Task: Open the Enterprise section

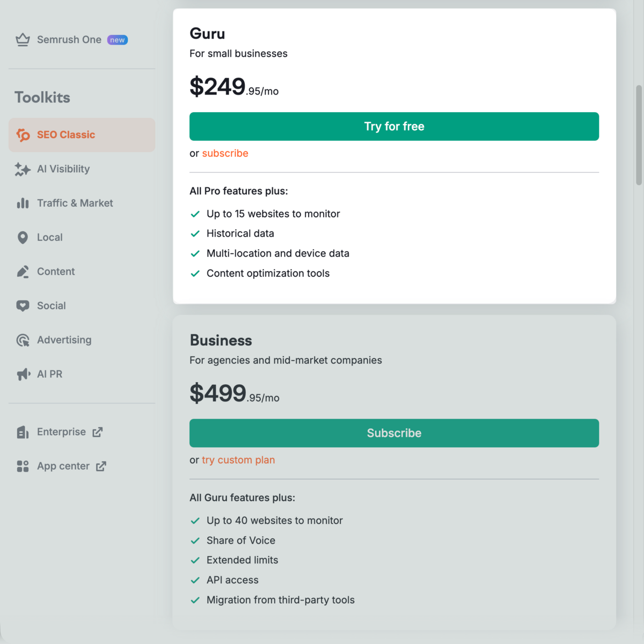Action: click(61, 431)
